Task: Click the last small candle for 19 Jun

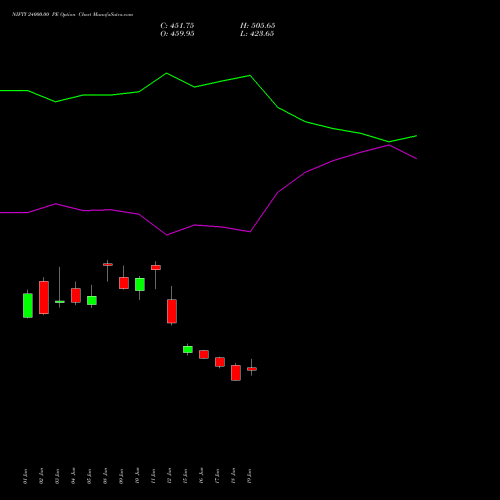Action: point(252,369)
